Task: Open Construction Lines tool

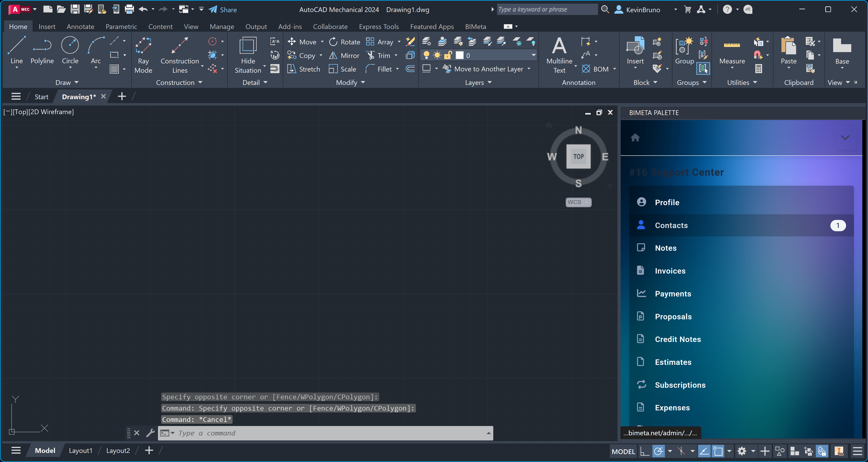Action: point(180,55)
